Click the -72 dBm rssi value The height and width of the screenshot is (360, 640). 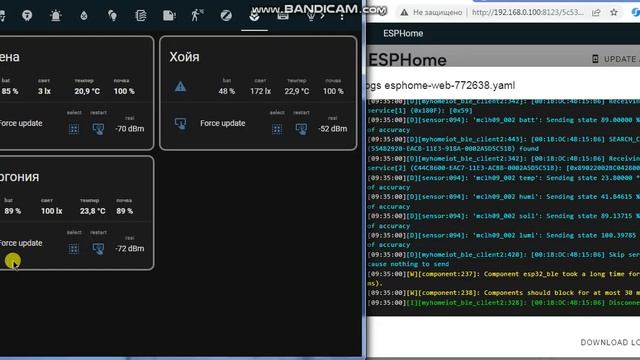tap(129, 248)
